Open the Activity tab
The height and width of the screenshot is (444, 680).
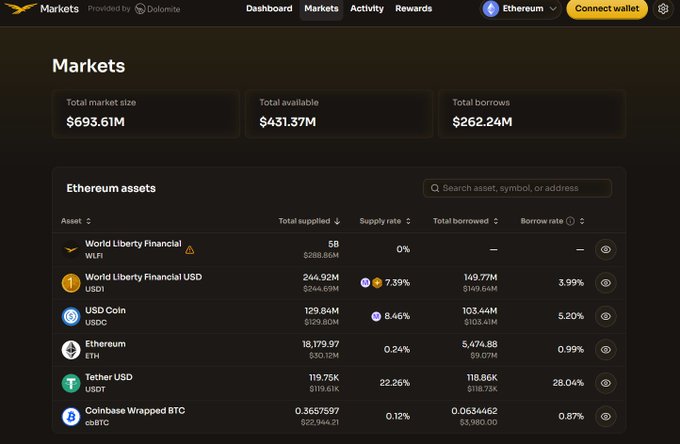pos(367,9)
